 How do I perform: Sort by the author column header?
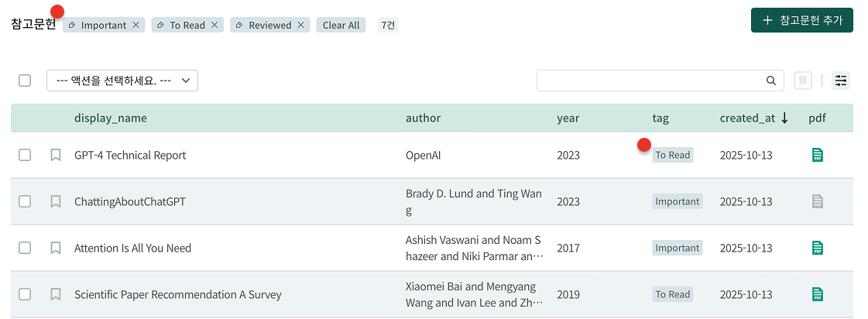[x=423, y=118]
